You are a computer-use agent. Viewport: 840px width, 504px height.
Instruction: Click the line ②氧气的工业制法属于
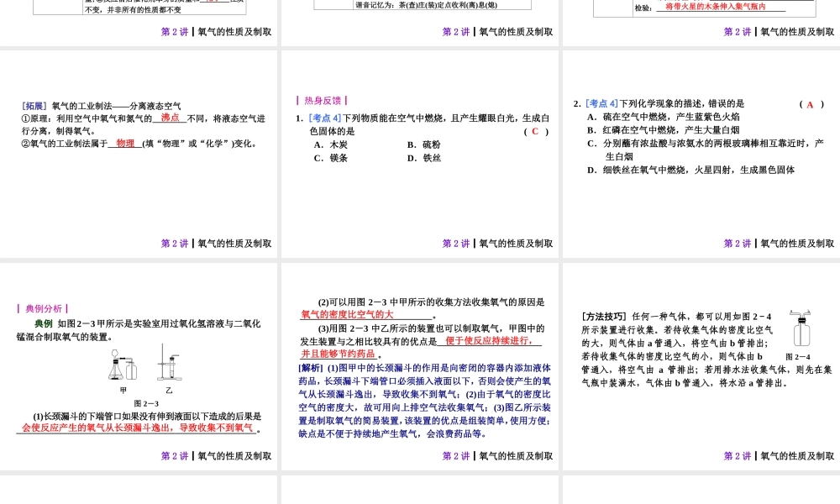[x=139, y=143]
